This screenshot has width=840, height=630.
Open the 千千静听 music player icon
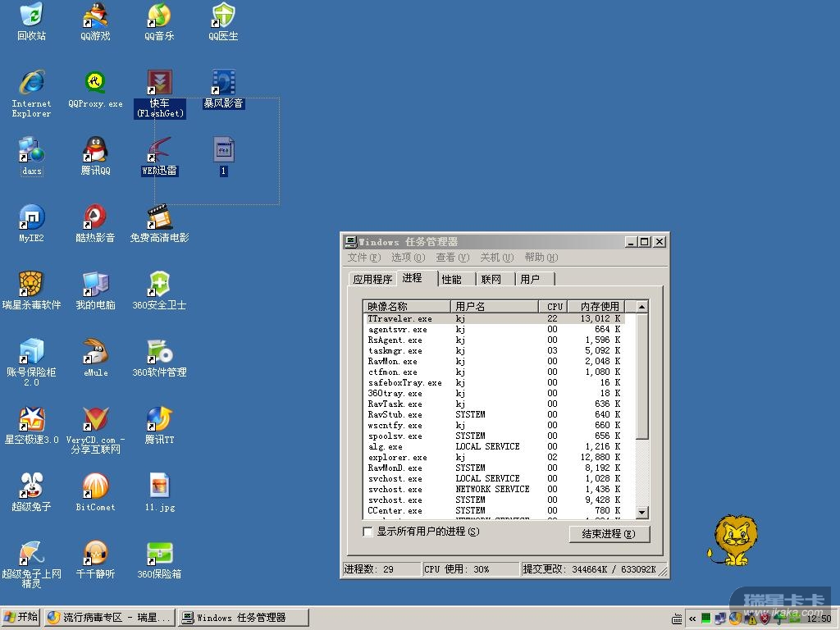[x=95, y=554]
